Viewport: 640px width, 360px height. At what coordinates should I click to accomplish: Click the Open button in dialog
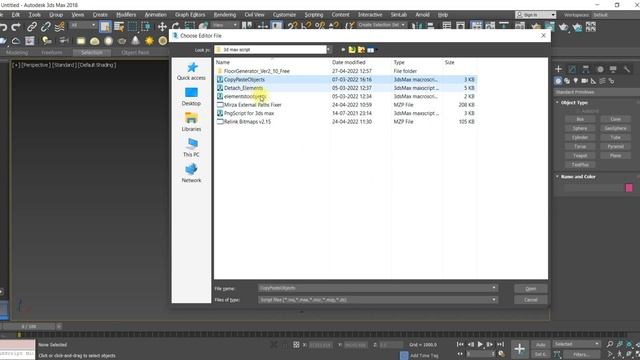coord(531,289)
